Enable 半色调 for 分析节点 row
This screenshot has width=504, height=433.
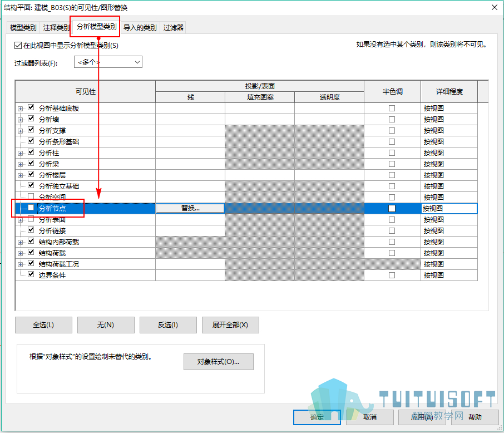pos(392,209)
